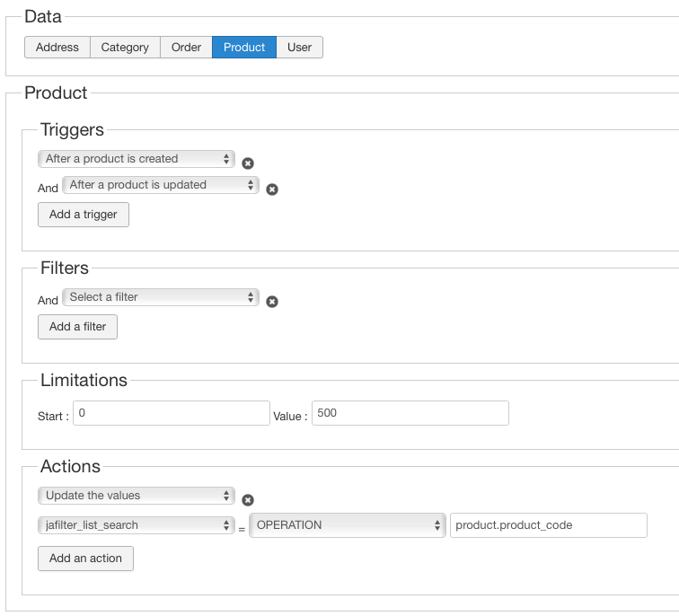Screen dimensions: 679x616
Task: Click the 'Add a trigger' button
Action: point(84,215)
